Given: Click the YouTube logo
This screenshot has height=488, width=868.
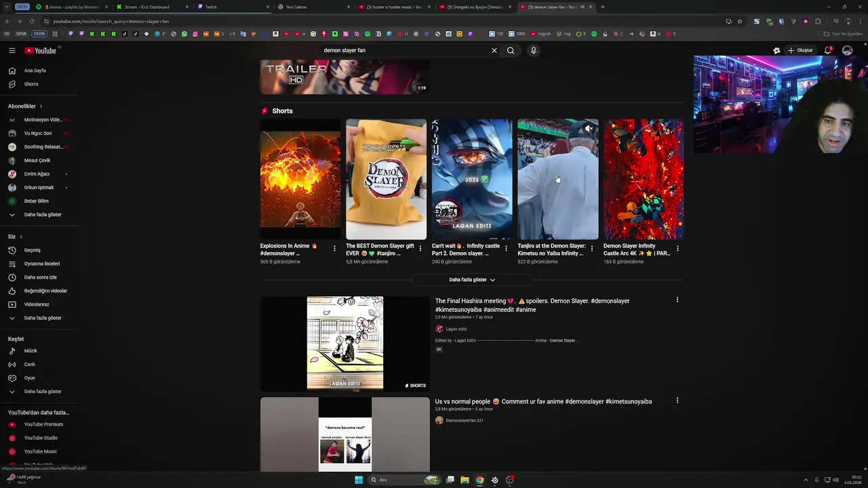Looking at the screenshot, I should point(41,50).
